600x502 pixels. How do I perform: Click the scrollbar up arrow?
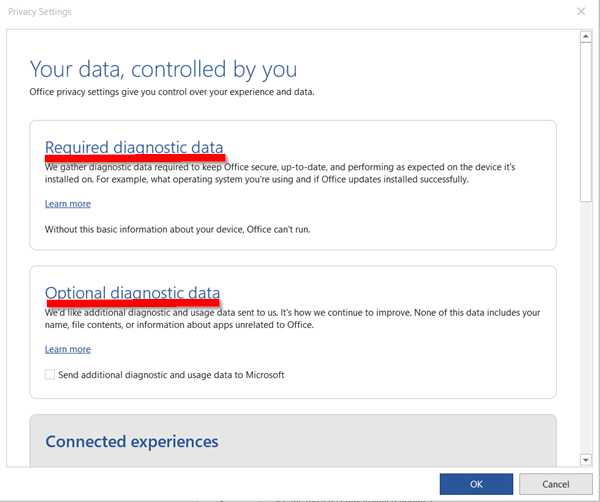coord(586,37)
